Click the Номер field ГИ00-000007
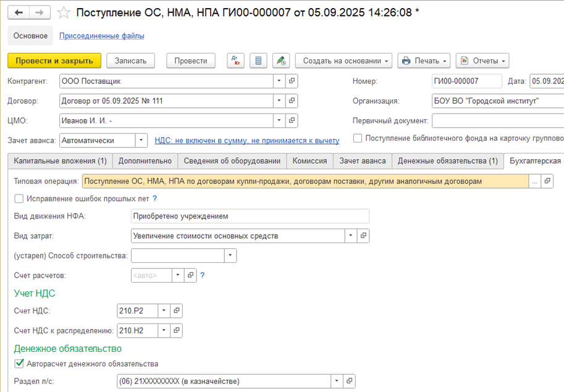 [466, 81]
